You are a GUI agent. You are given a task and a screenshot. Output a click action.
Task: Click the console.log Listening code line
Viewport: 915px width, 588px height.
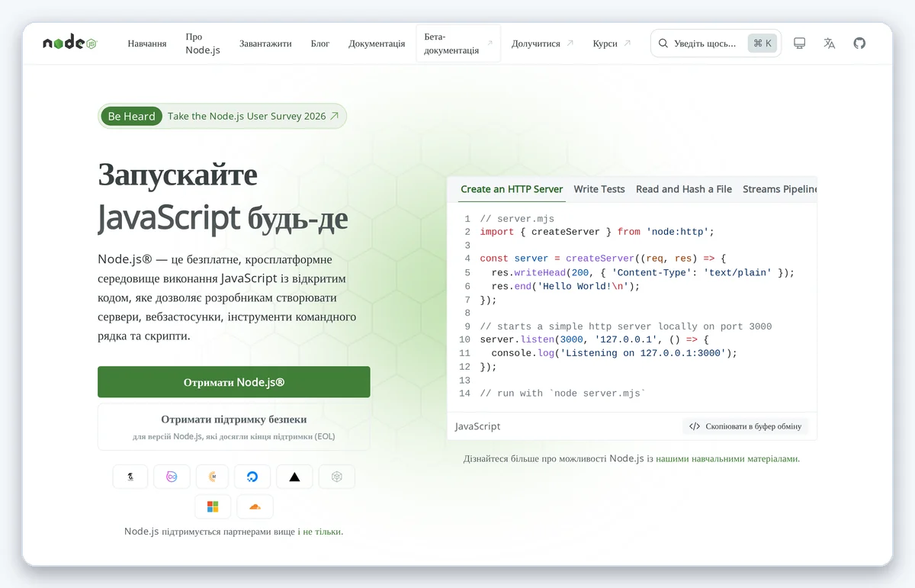(615, 353)
